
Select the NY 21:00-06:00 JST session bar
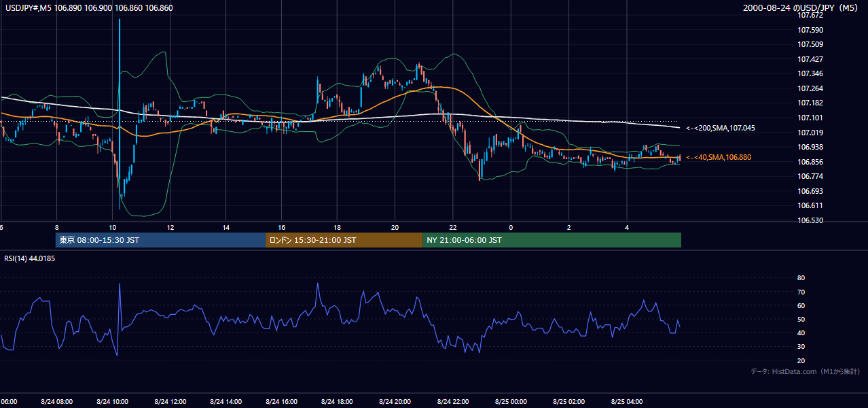click(x=551, y=240)
